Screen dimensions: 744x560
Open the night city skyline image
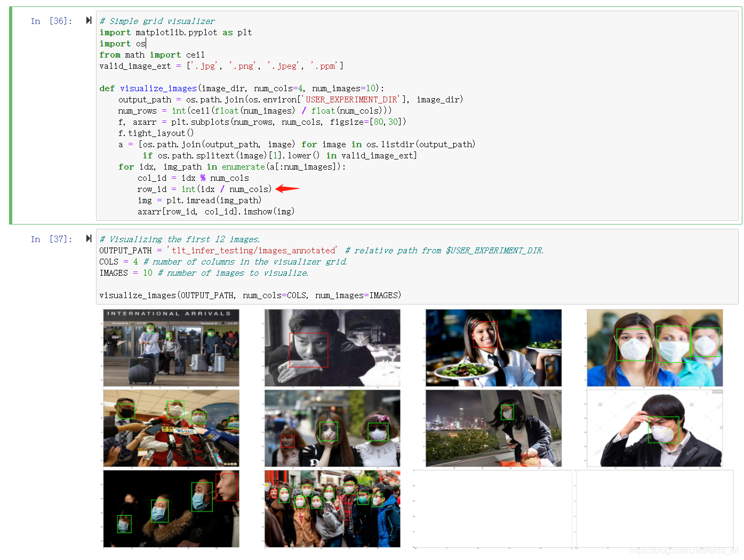click(493, 428)
